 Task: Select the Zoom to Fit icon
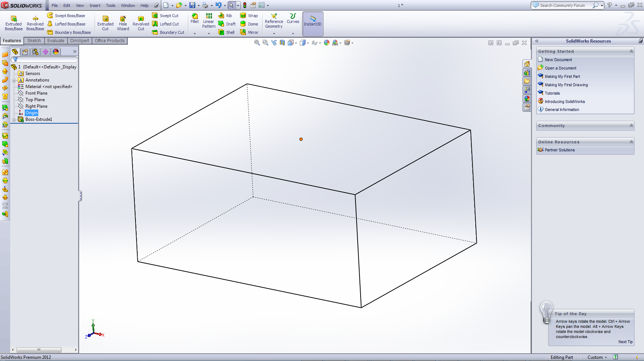[257, 43]
